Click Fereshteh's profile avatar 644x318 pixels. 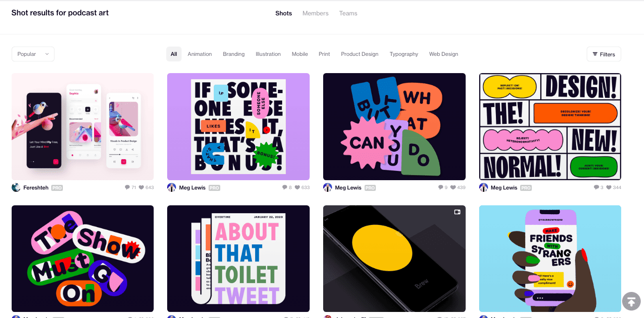[x=16, y=188]
